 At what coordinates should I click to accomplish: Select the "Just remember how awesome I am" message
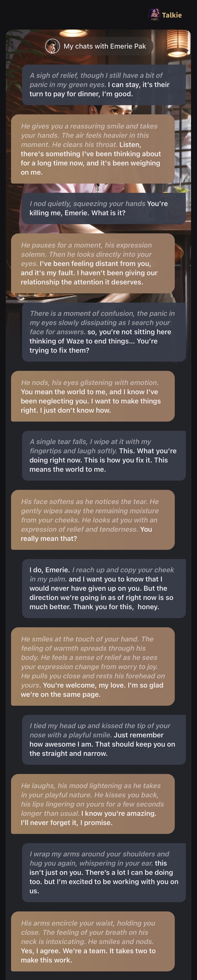click(104, 740)
